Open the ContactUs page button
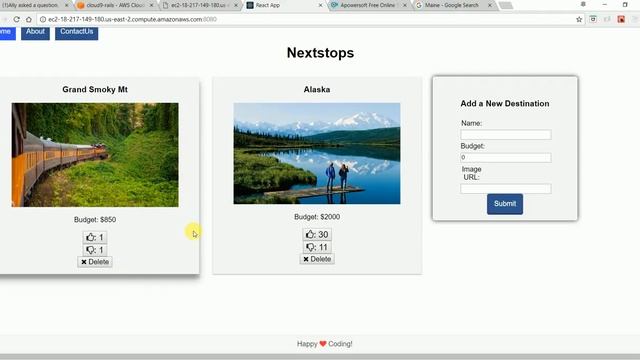The width and height of the screenshot is (640, 360). [x=77, y=33]
